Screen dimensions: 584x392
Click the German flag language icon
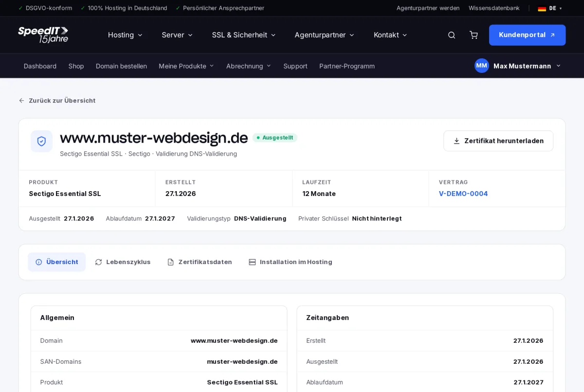coord(542,8)
